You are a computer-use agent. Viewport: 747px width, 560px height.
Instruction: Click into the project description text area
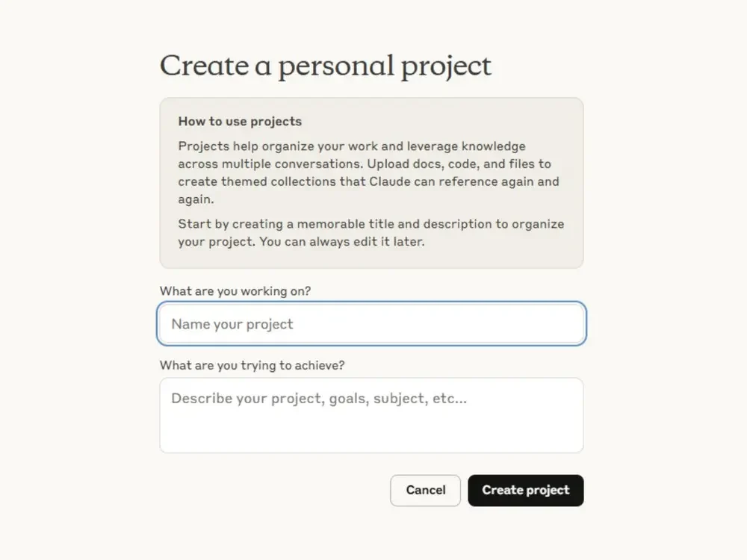(x=371, y=415)
